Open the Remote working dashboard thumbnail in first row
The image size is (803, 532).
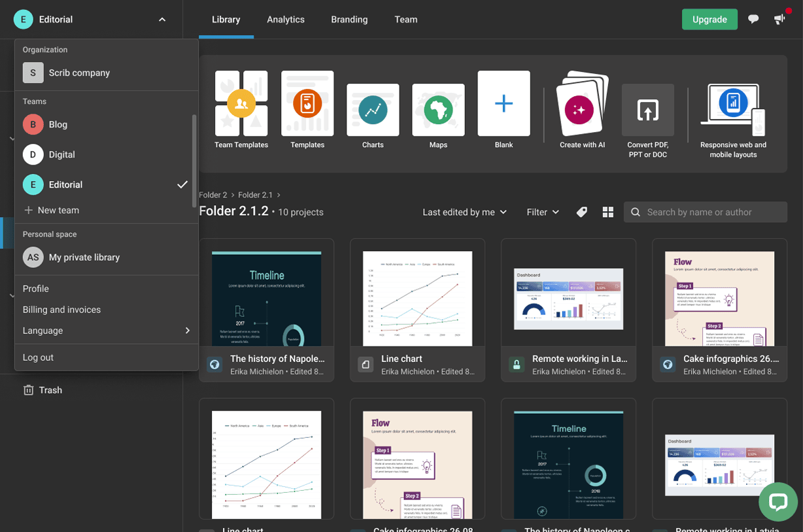(569, 299)
